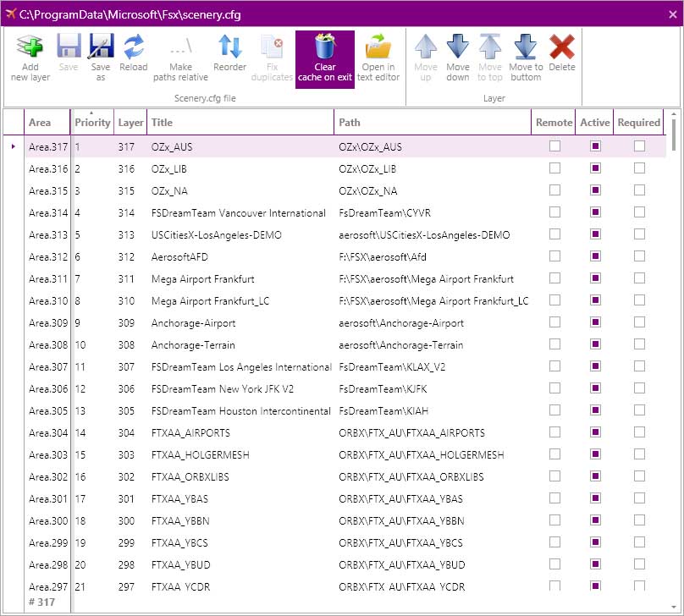Click path 'ORBX\FTX_AU\FTXAA_HOLGERMESH'
Screen dimensions: 684x616
pyautogui.click(x=422, y=455)
